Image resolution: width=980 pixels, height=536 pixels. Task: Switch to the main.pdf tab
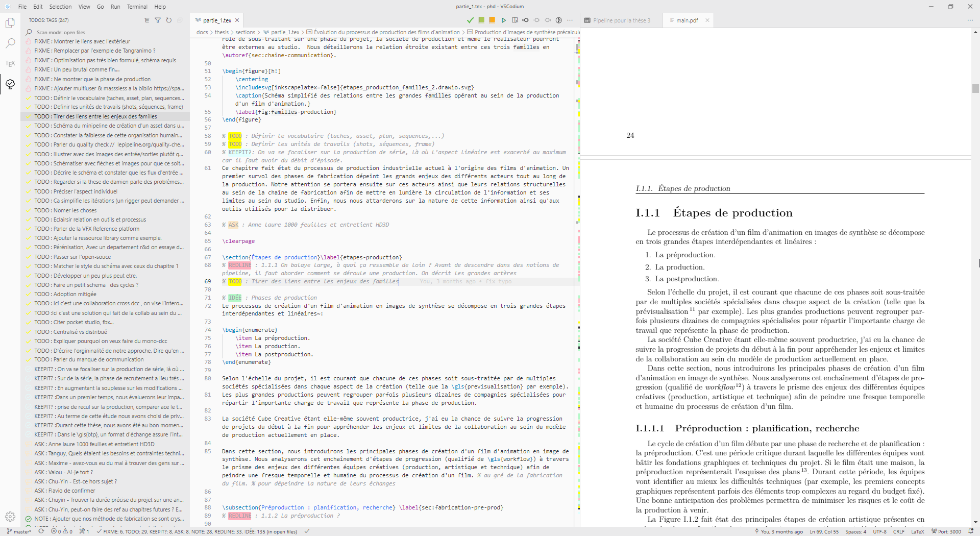coord(687,20)
